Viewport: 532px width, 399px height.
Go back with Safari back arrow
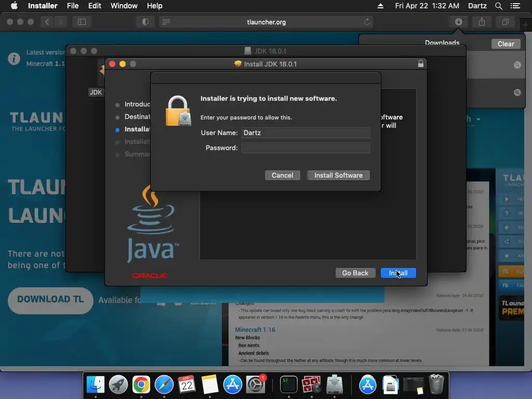click(47, 22)
